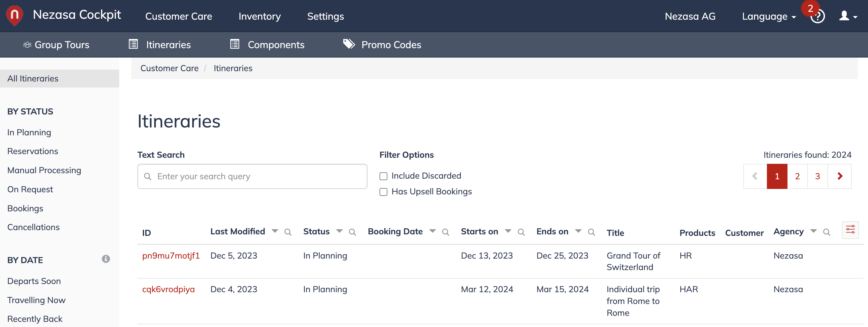Click the Itineraries breadcrumb item
The image size is (868, 327).
[x=233, y=68]
